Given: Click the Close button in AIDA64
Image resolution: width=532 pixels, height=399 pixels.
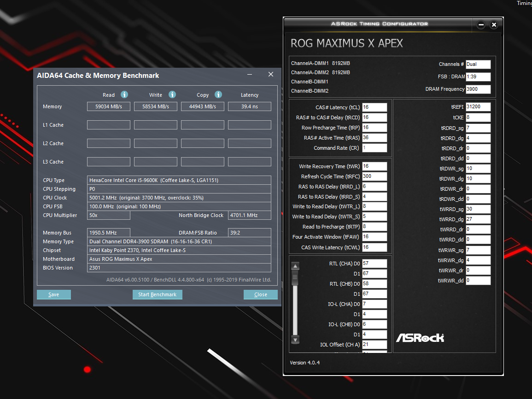Looking at the screenshot, I should 261,294.
